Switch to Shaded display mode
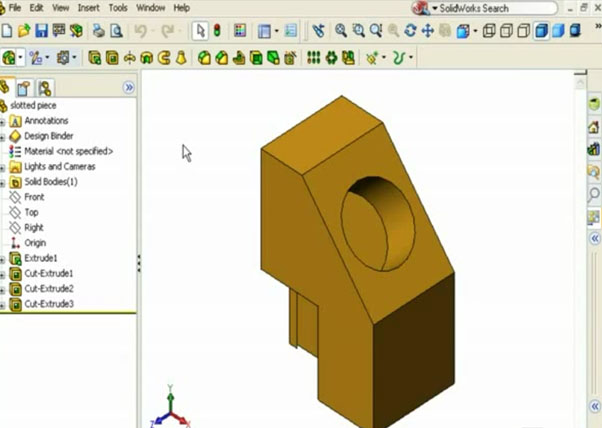 click(x=558, y=31)
